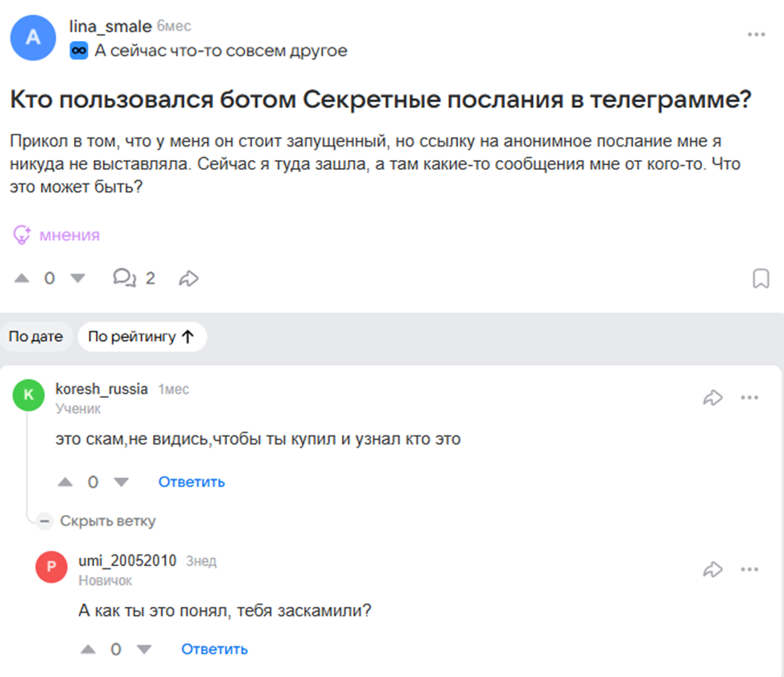Downvote the main question post
This screenshot has height=677, width=784.
click(x=78, y=279)
